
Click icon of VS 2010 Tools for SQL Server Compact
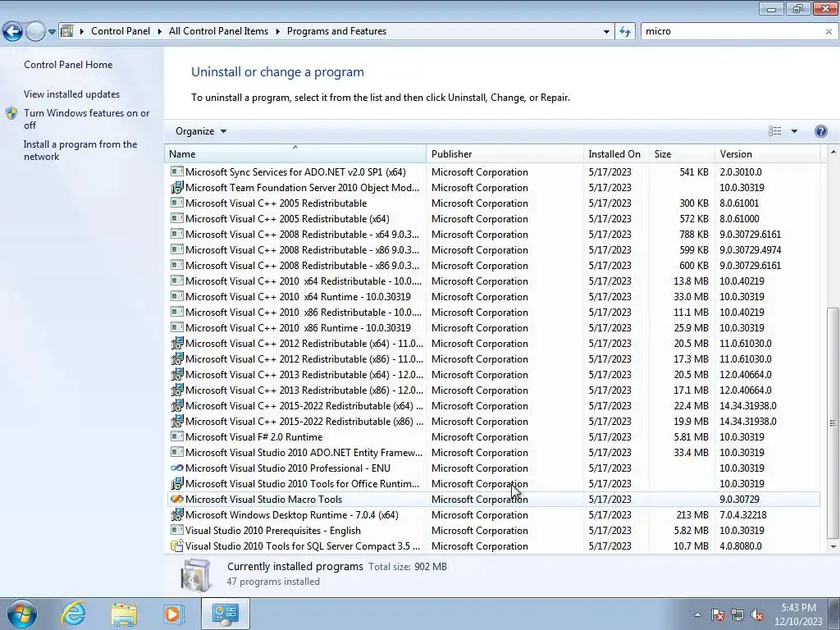pyautogui.click(x=177, y=546)
